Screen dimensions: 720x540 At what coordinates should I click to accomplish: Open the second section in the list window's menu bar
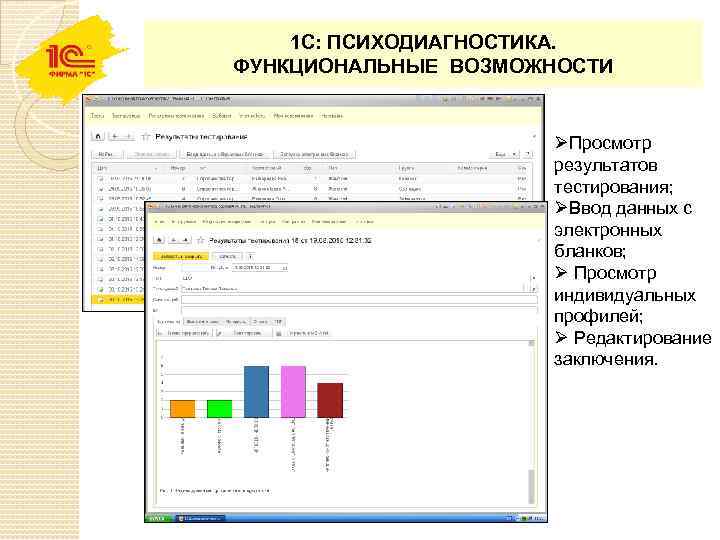point(126,116)
